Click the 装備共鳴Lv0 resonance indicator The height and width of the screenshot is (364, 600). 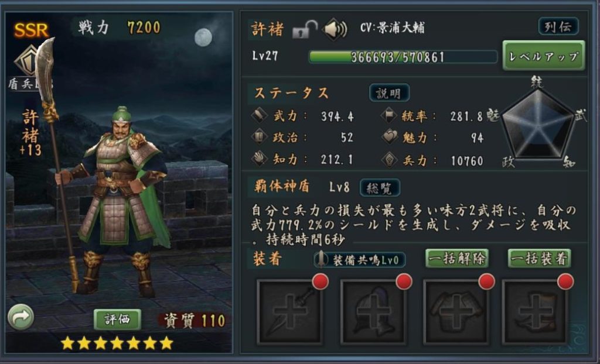pyautogui.click(x=359, y=260)
